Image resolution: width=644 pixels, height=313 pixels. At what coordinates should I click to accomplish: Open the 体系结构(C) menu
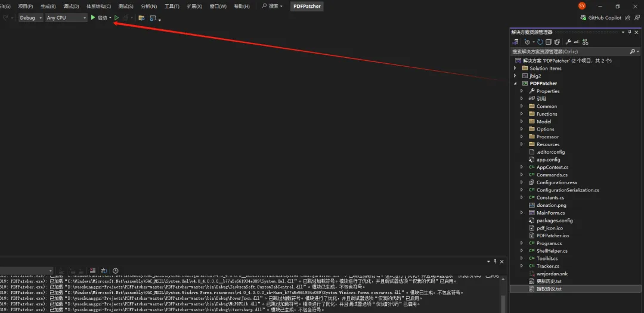tap(98, 6)
